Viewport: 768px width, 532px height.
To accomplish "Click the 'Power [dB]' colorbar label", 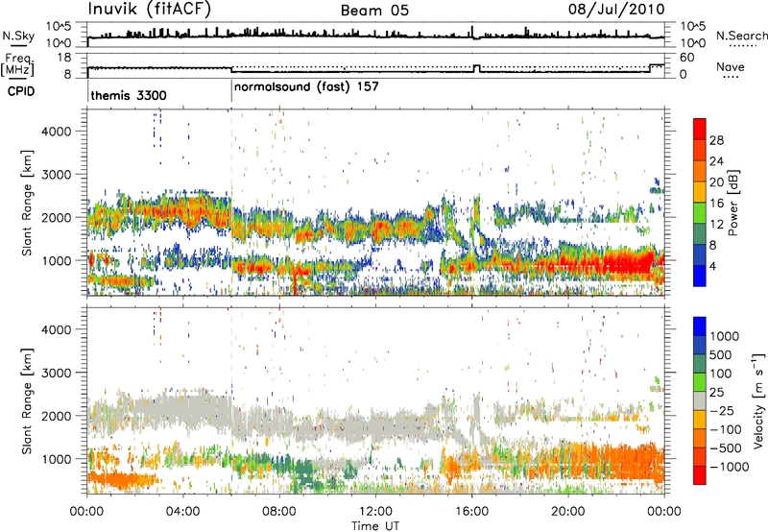I will (x=732, y=203).
